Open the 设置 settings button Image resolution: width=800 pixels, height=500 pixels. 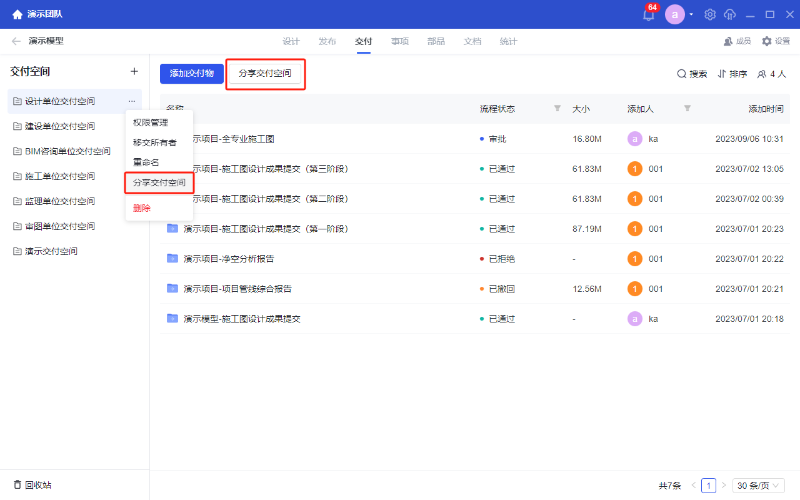776,41
